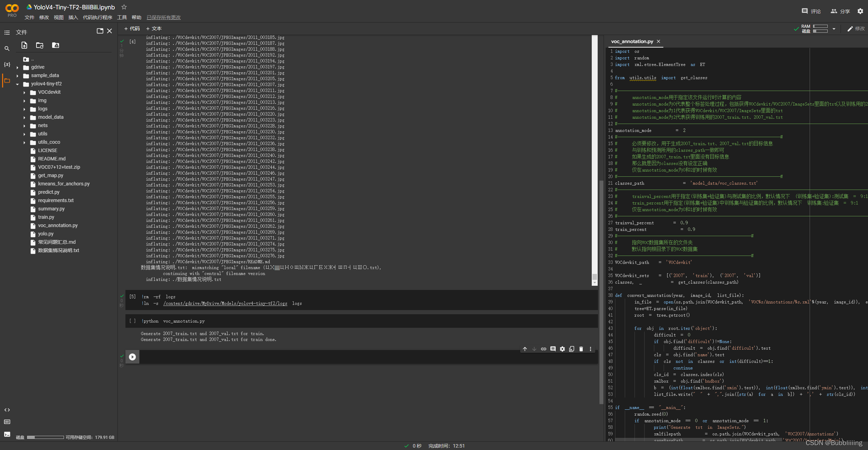The image size is (868, 450).
Task: Open the 代码执行程序 menu
Action: [97, 17]
